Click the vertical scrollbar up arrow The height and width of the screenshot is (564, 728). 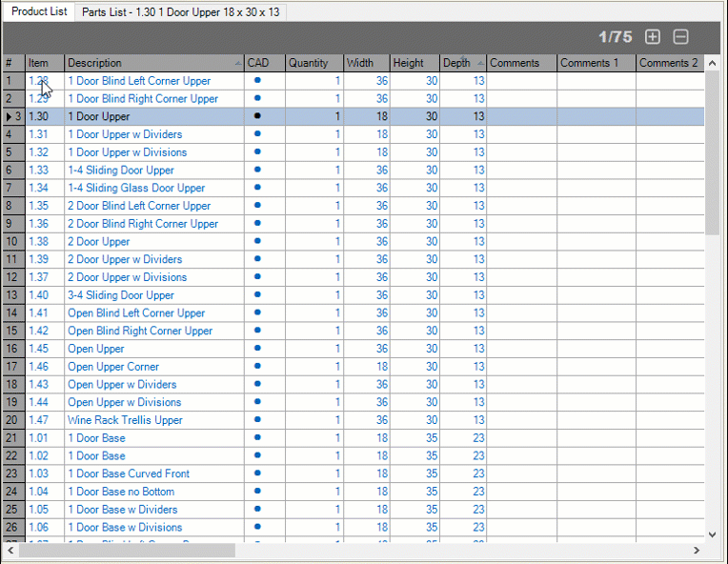712,63
